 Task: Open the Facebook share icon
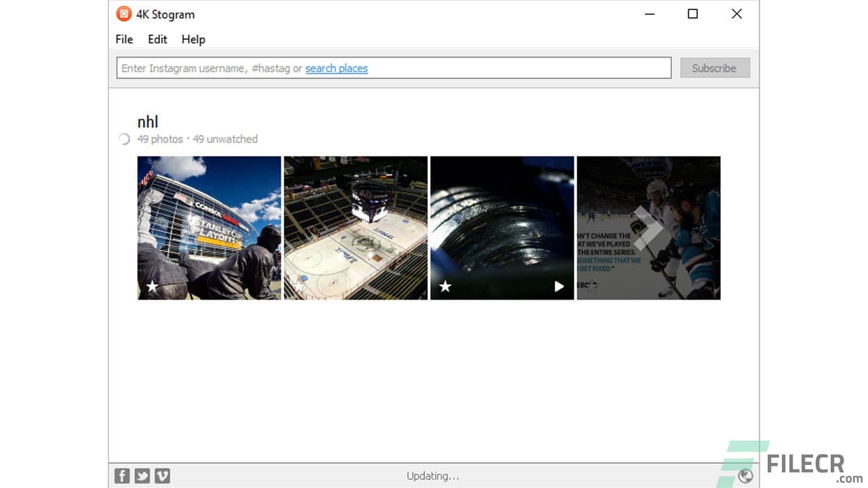pyautogui.click(x=121, y=476)
